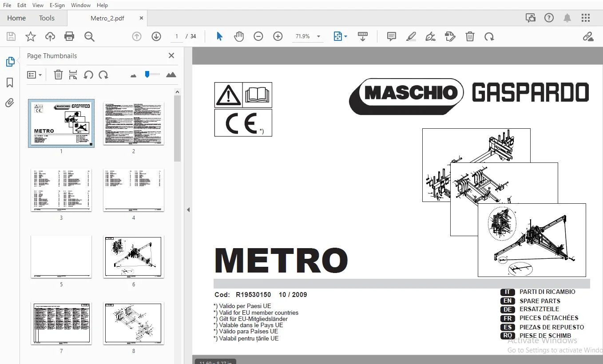Zoom out with the minus circle
Viewport: 603px width, 364px height.
[x=258, y=36]
